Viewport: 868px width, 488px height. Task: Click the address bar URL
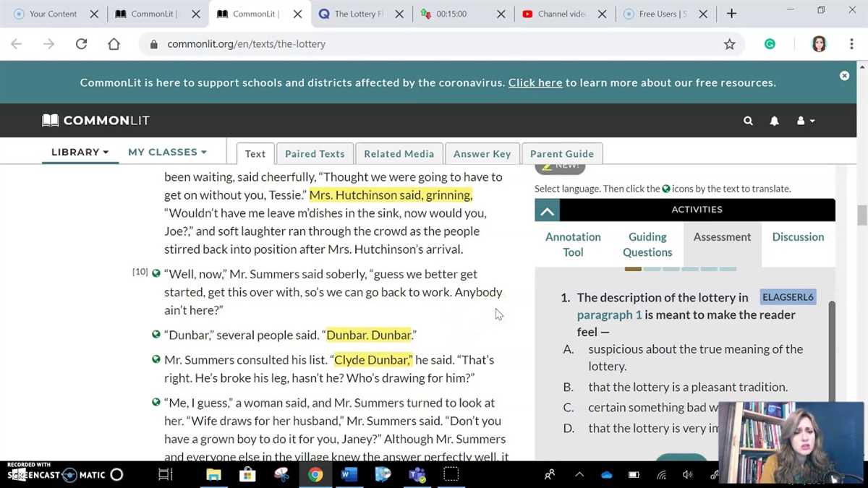pos(246,44)
